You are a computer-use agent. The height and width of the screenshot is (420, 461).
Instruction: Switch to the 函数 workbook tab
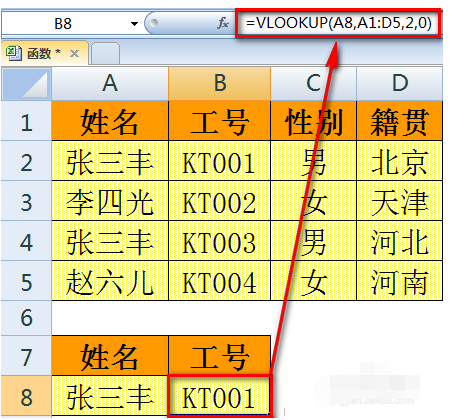(x=44, y=53)
